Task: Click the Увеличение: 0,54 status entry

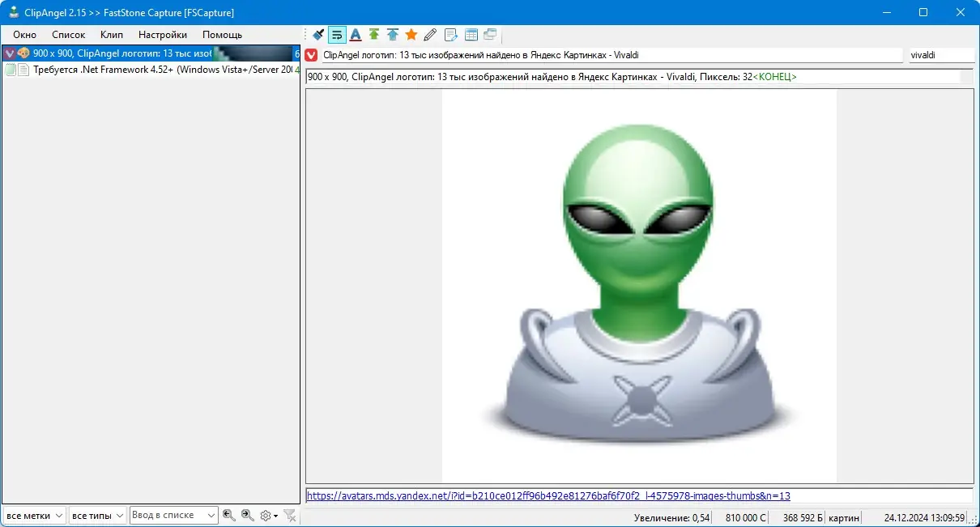Action: coord(671,517)
